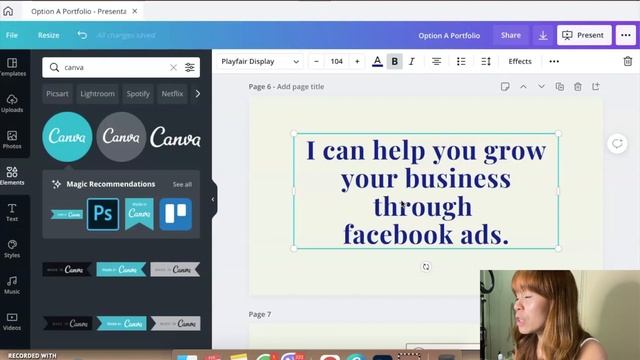Clear the canva search text
Viewport: 640px width, 360px height.
(x=173, y=67)
